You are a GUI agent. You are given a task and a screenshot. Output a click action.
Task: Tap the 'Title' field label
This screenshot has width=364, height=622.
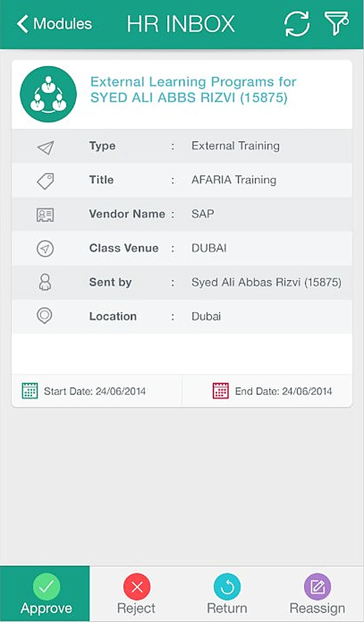[x=101, y=180]
